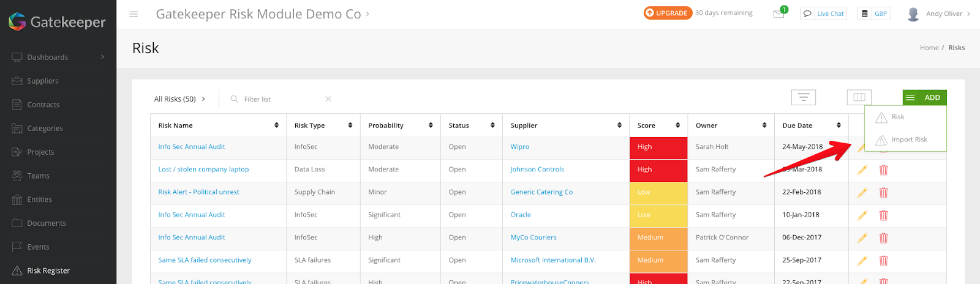Delete the MyCo Couriers risk row
This screenshot has width=980, height=284.
883,238
